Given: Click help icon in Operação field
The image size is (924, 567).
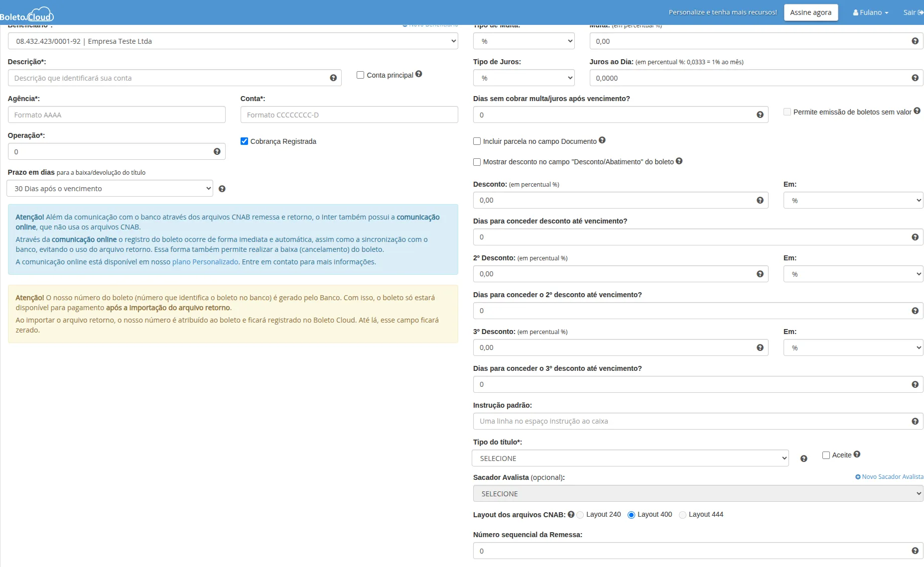Looking at the screenshot, I should [x=217, y=151].
